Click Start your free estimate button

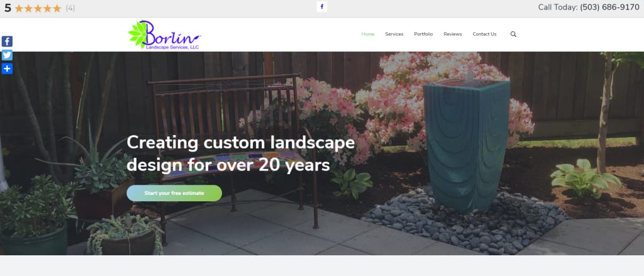tap(174, 193)
